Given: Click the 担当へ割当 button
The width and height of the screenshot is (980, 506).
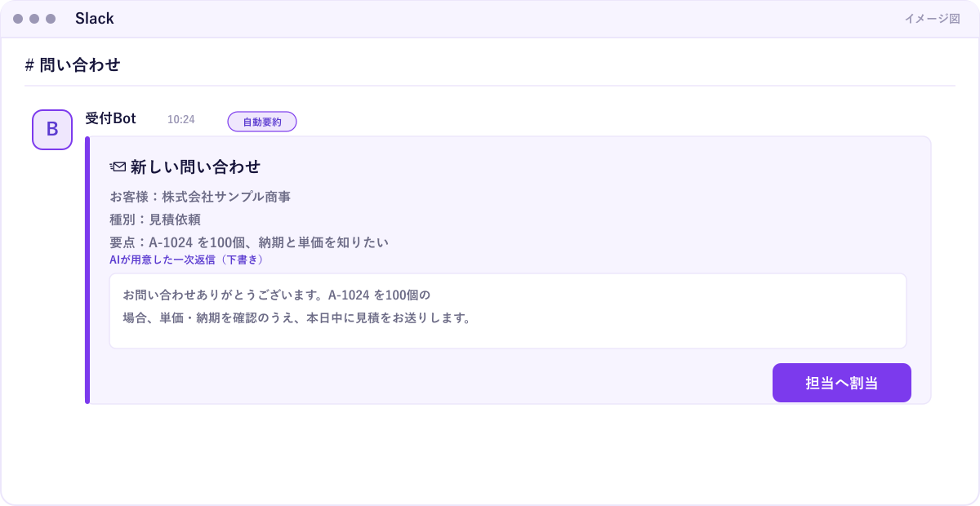Looking at the screenshot, I should click(x=841, y=383).
